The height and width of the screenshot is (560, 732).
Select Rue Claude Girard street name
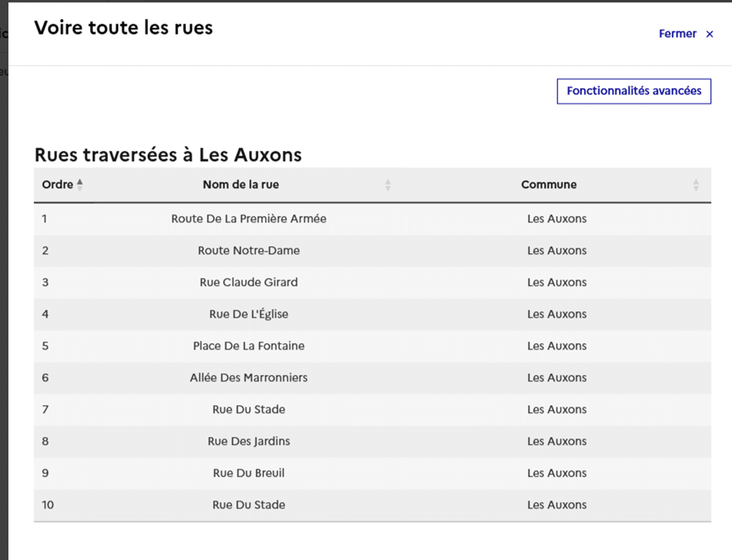[249, 283]
